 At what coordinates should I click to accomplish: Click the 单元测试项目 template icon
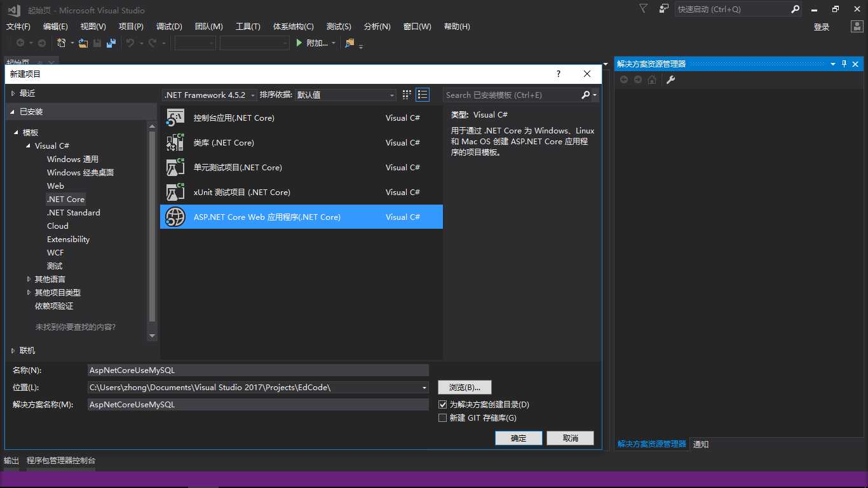[x=175, y=167]
